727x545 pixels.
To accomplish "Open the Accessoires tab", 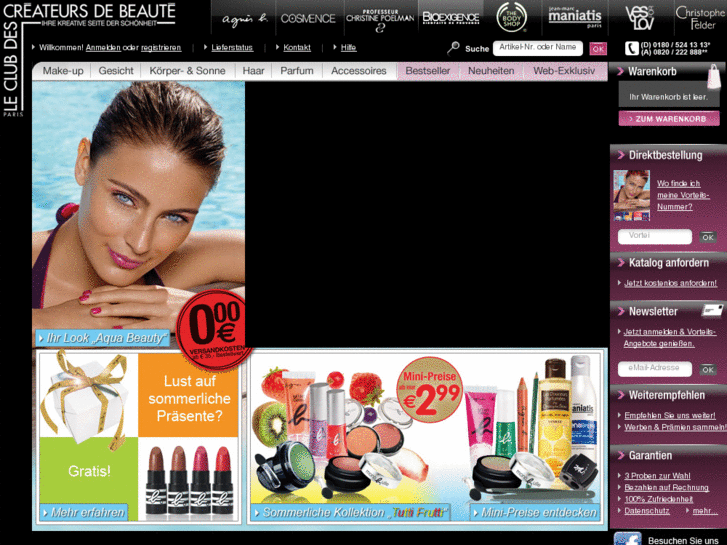I will tap(359, 71).
